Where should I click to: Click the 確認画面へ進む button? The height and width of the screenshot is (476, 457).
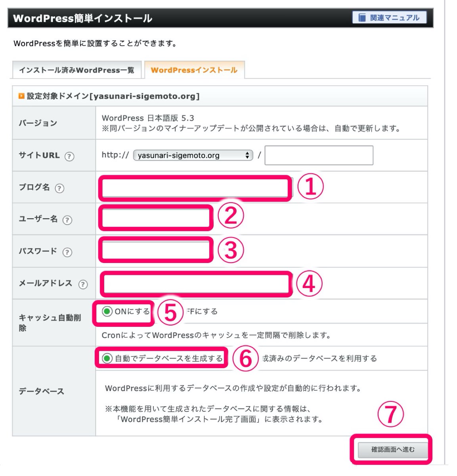click(393, 449)
